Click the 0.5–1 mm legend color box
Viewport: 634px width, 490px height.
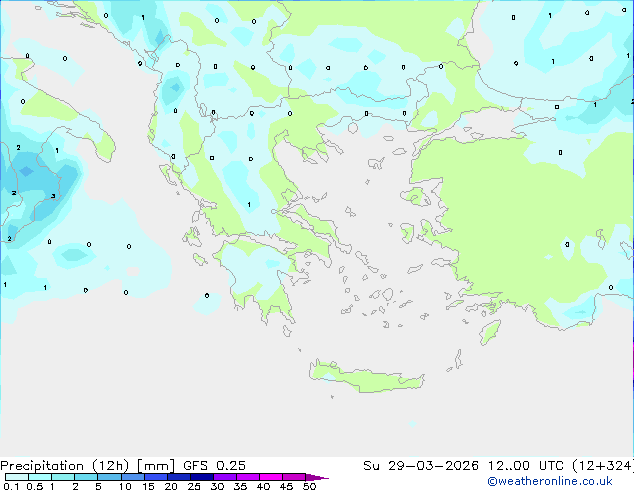coord(40,477)
